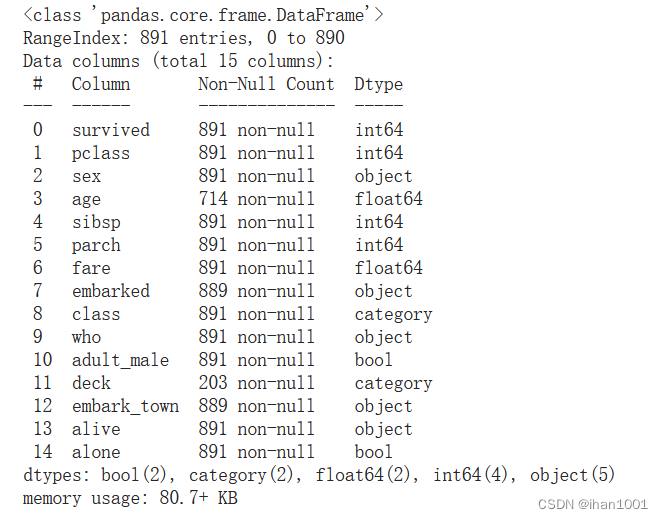Viewport: 663px width, 519px height.
Task: Select the 'sibsp' column name
Action: (x=96, y=222)
